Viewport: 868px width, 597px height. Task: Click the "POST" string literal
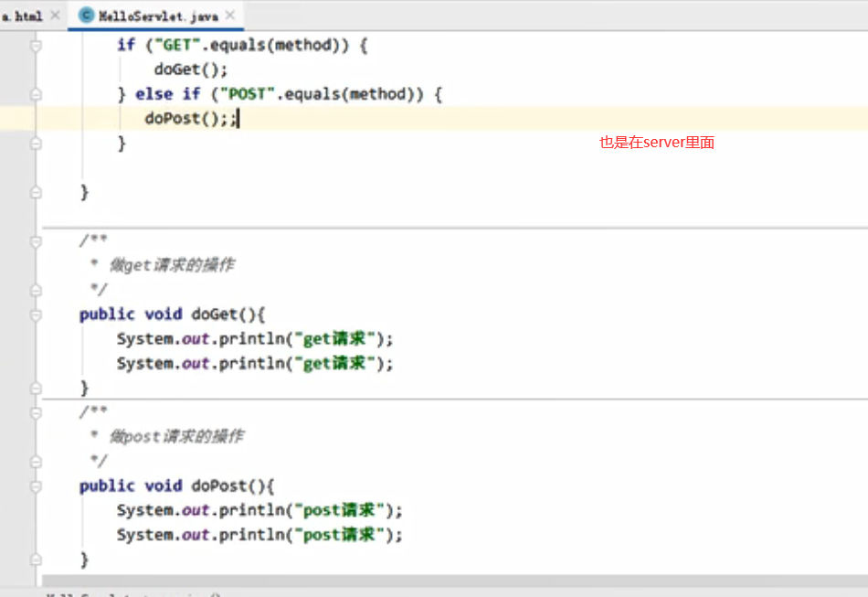point(248,94)
